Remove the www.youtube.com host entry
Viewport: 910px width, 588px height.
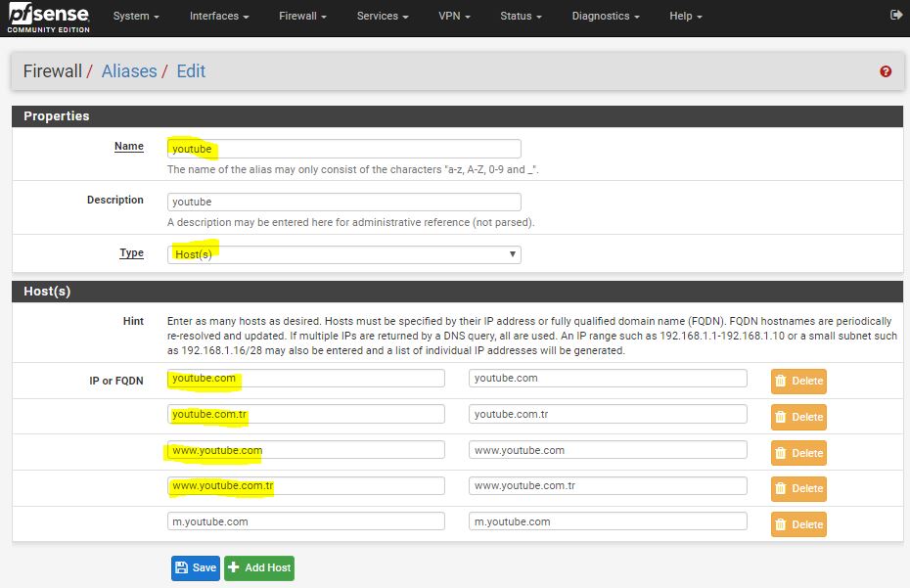798,453
